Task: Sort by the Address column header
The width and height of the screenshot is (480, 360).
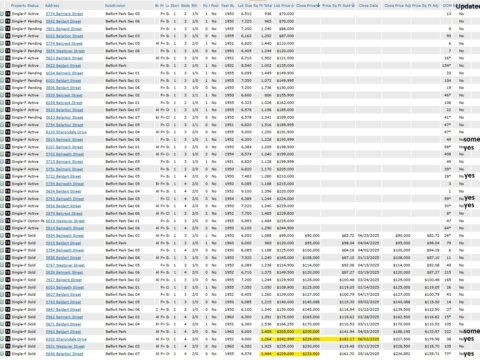Action: (52, 6)
